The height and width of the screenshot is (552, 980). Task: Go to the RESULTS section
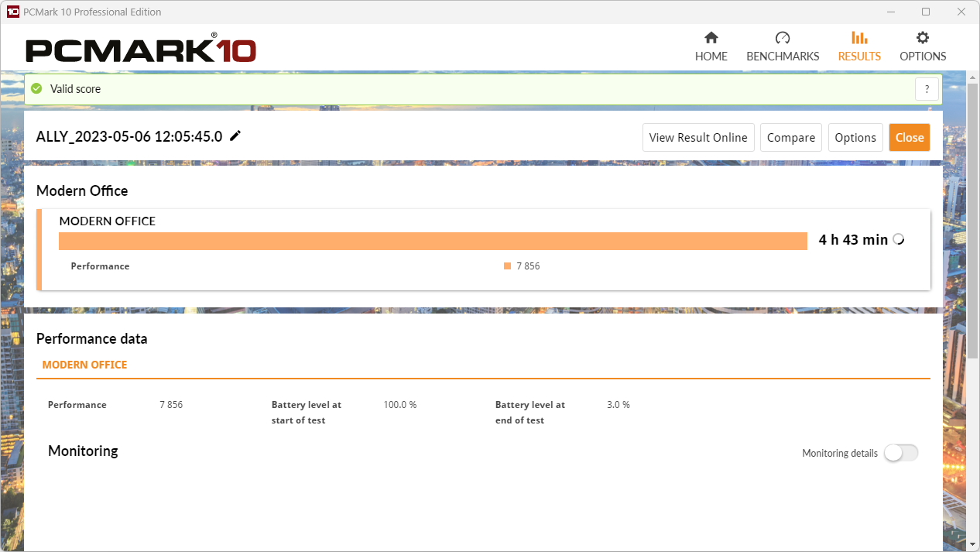point(859,47)
